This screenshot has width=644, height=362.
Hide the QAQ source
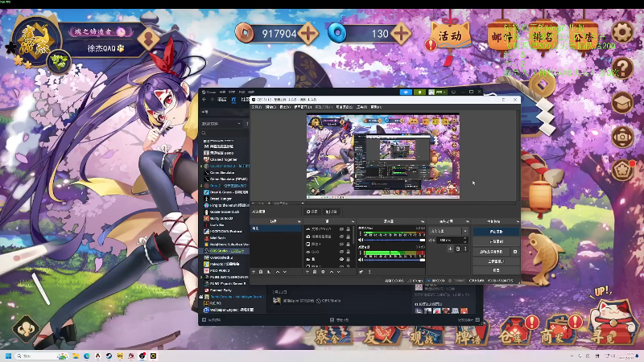[341, 252]
